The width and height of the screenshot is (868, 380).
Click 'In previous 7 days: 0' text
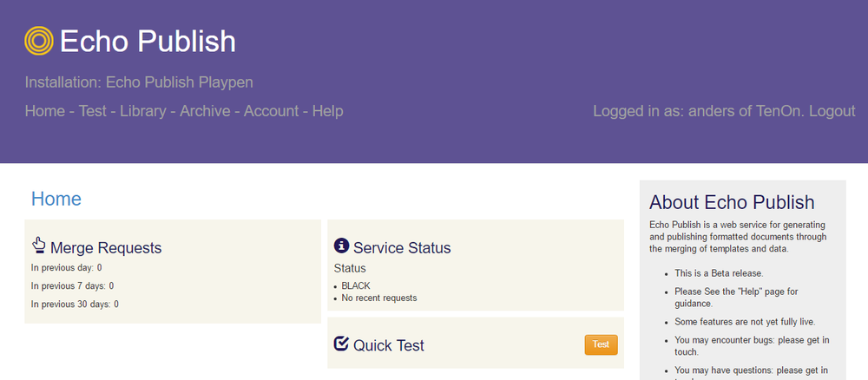[x=73, y=286]
